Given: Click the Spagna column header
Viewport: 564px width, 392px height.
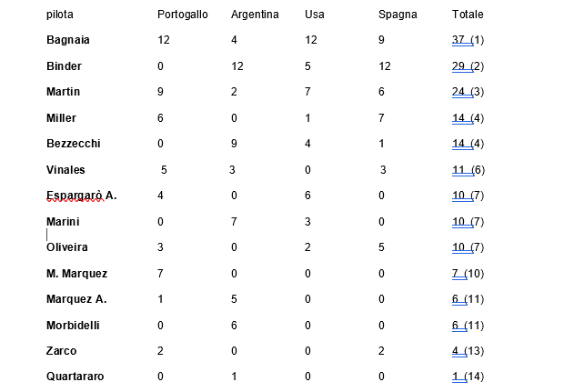Looking at the screenshot, I should click(398, 15).
